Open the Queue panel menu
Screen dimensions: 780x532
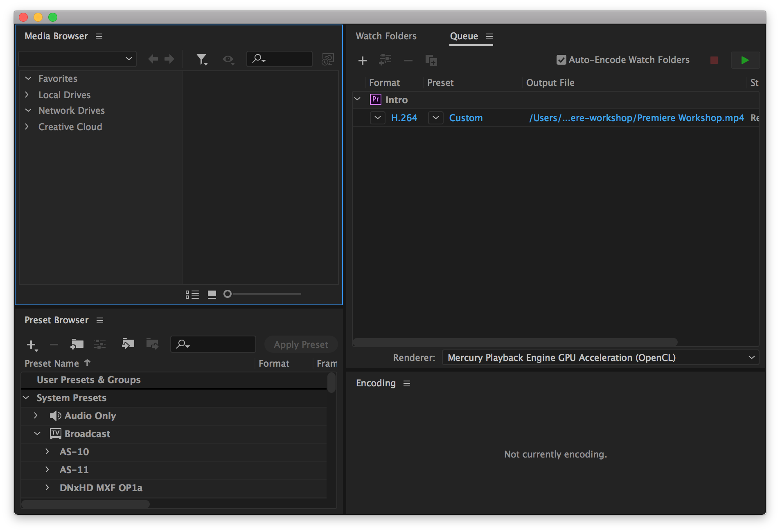490,36
